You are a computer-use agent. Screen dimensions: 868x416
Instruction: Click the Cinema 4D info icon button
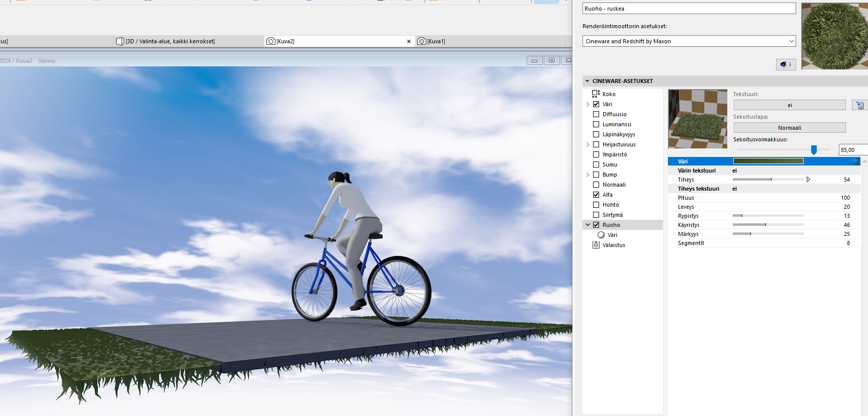point(786,64)
